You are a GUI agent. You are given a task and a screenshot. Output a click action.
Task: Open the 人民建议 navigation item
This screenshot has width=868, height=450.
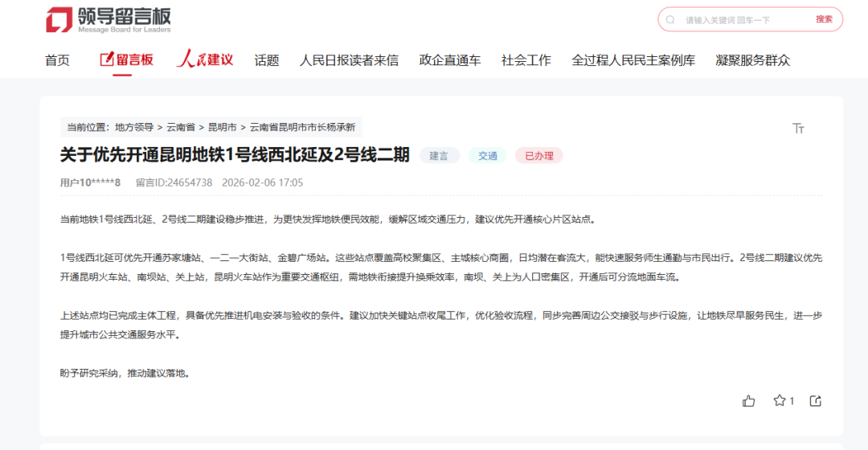(205, 59)
